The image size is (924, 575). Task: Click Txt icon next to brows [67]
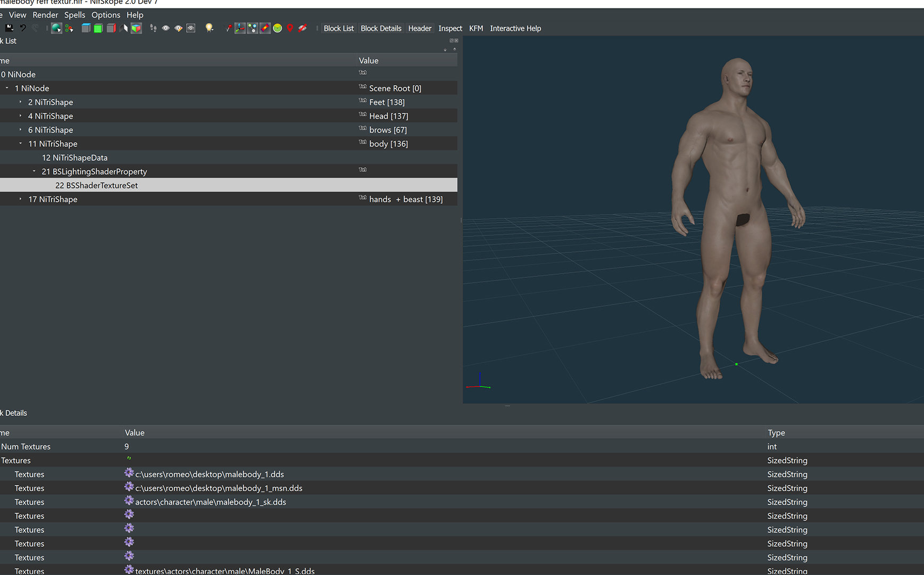tap(363, 128)
